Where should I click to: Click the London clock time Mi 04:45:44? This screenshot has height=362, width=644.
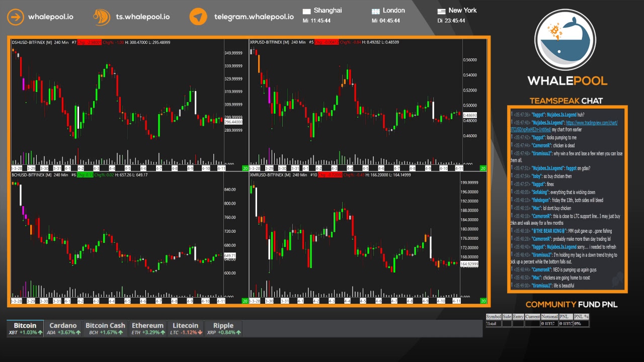386,21
